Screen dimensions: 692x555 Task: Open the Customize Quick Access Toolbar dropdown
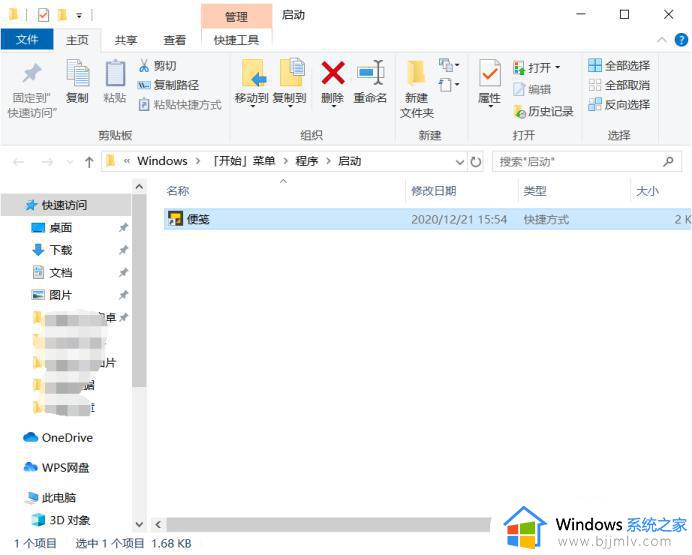coord(79,15)
